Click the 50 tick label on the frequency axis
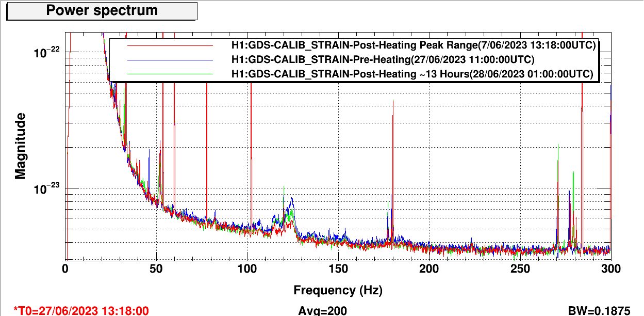Screen dimensions: 644x316 click(156, 268)
